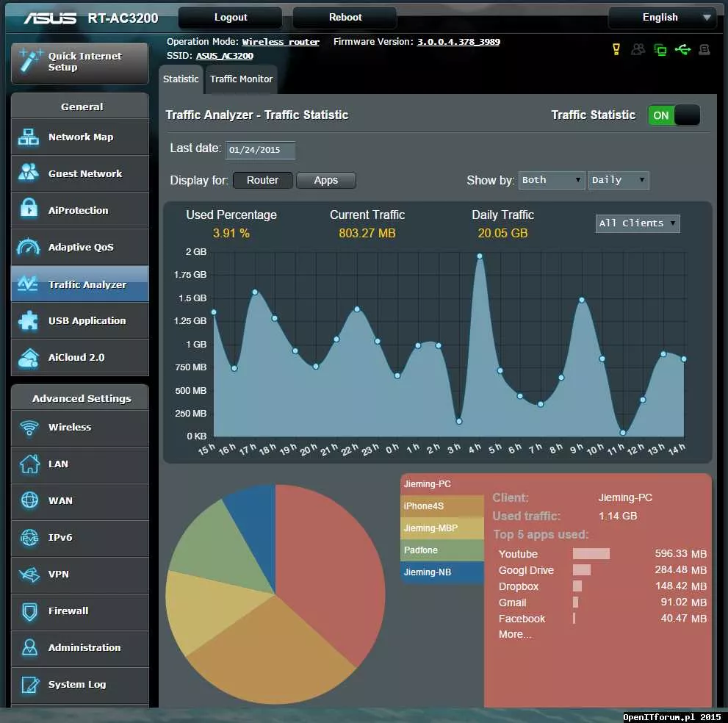Open the System Log page

pyautogui.click(x=80, y=685)
